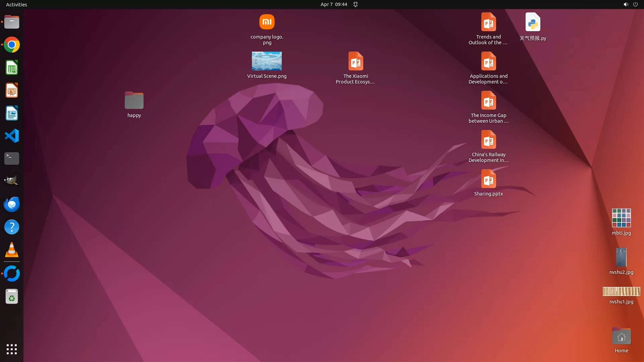Open the Activities overview

tap(16, 4)
